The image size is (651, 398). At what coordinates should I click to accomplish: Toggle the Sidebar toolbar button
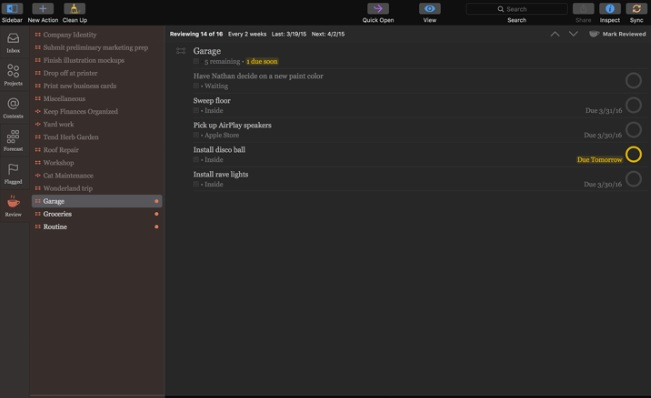12,9
